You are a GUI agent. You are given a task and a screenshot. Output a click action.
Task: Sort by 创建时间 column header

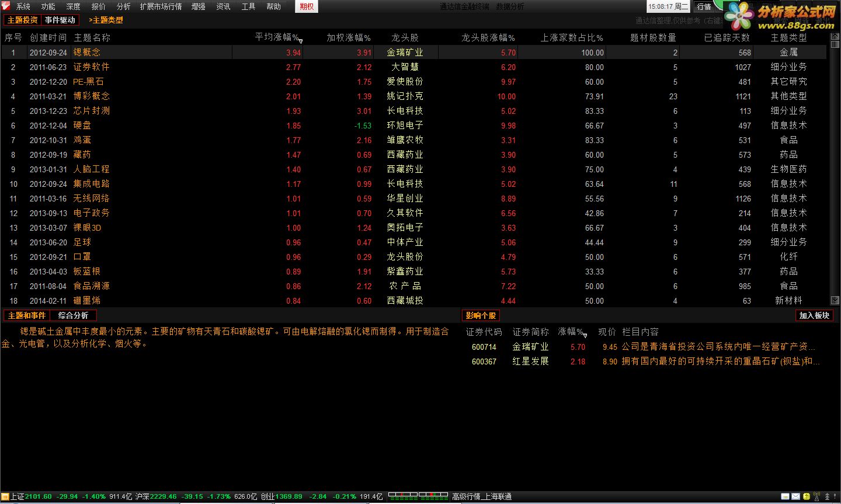click(x=48, y=37)
